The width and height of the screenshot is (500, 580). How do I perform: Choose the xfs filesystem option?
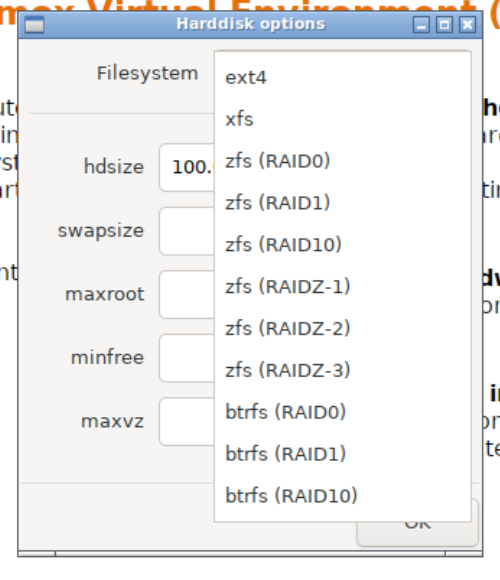[x=342, y=119]
